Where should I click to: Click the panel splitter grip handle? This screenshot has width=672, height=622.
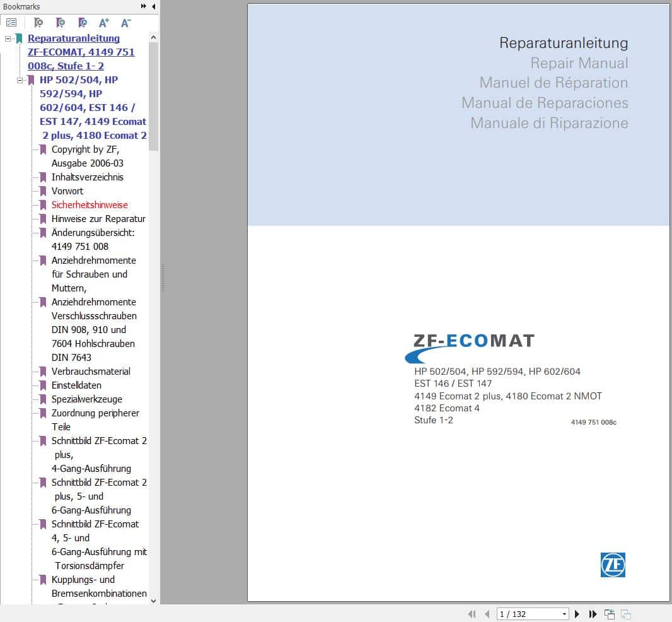(163, 278)
